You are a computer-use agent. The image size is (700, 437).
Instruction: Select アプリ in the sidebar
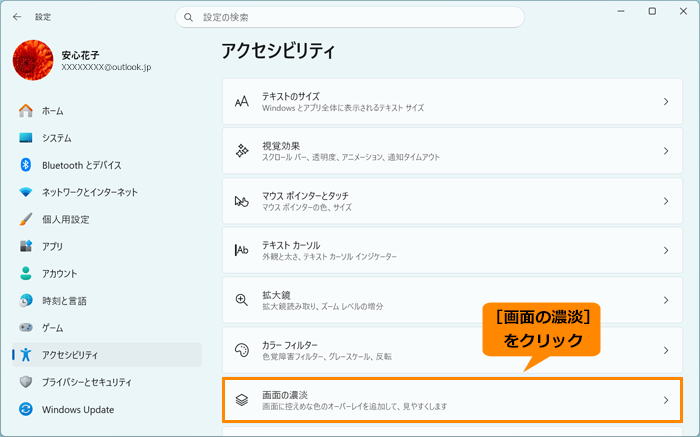[x=52, y=247]
